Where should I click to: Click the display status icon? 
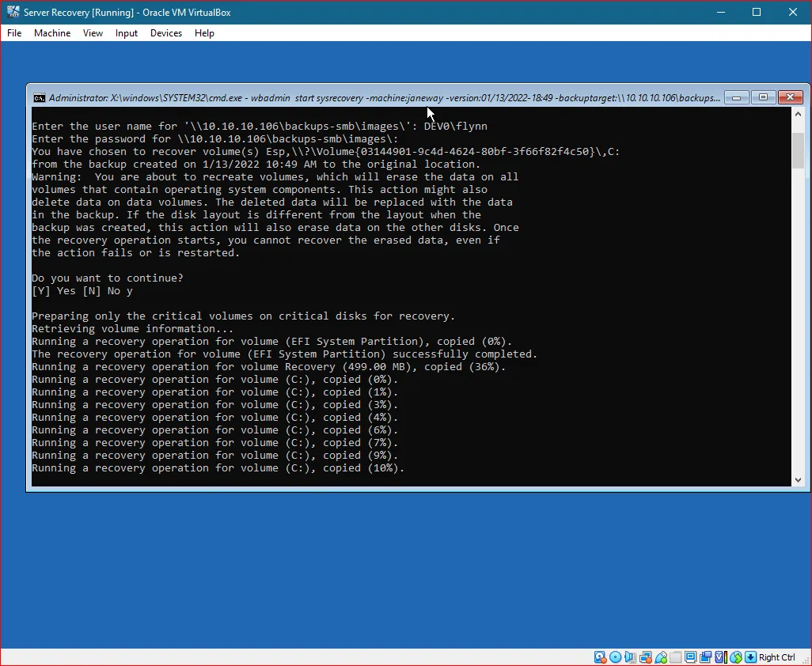click(x=690, y=657)
